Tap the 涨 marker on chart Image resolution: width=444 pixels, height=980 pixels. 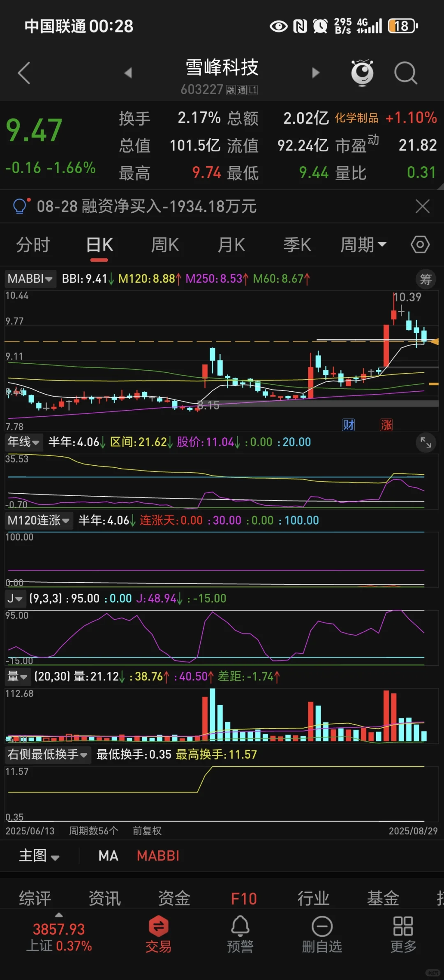point(386,425)
